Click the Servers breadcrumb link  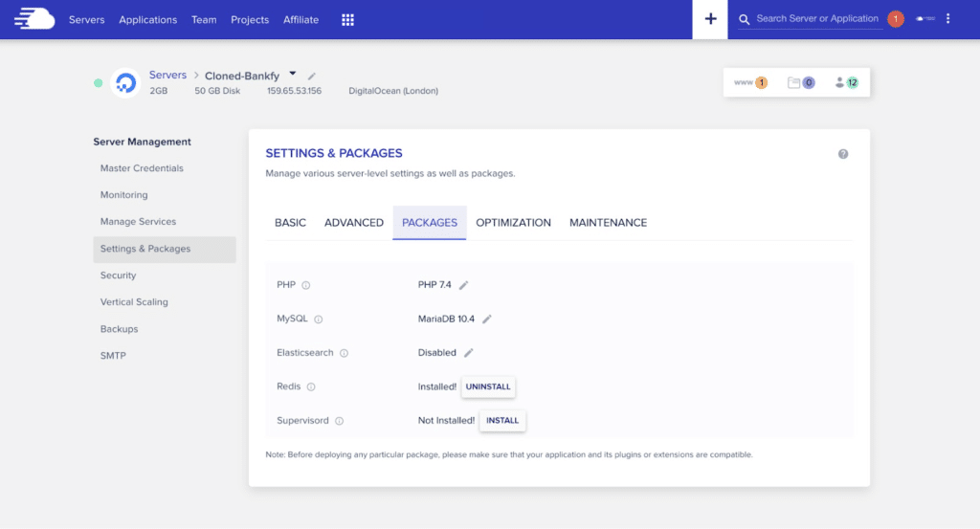click(167, 75)
